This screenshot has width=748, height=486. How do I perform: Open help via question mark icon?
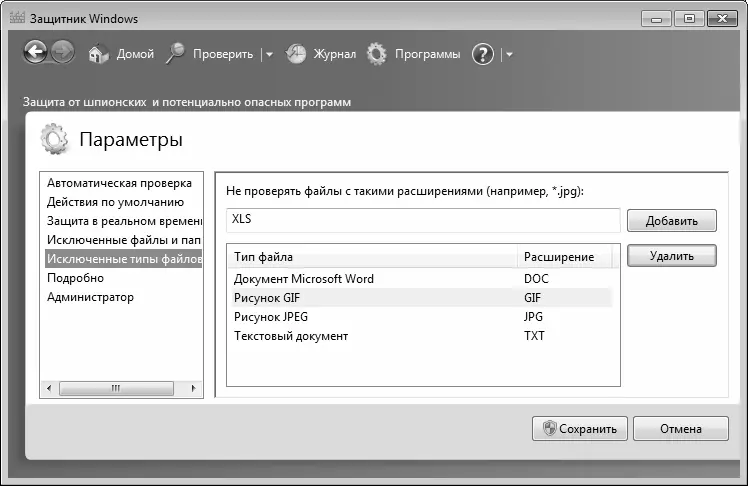pos(483,54)
